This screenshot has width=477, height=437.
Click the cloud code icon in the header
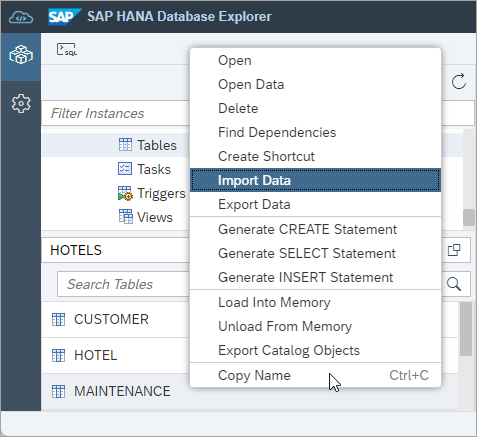tap(21, 17)
